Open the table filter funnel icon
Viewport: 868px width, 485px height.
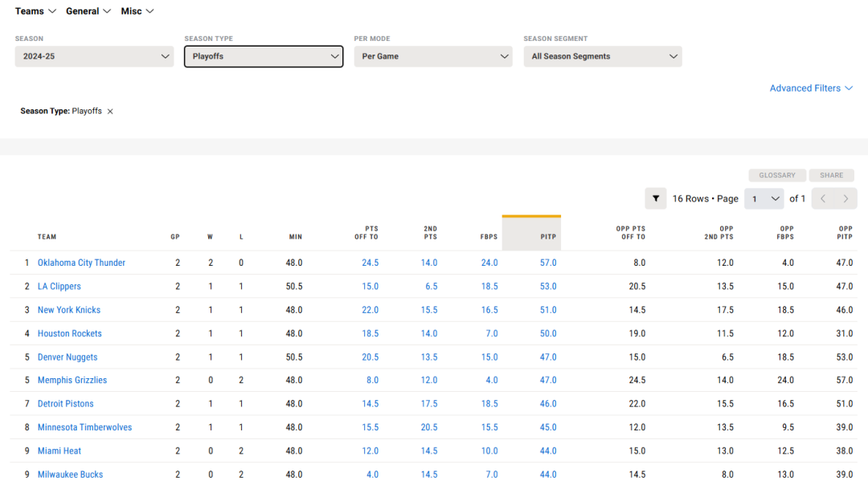pyautogui.click(x=656, y=198)
